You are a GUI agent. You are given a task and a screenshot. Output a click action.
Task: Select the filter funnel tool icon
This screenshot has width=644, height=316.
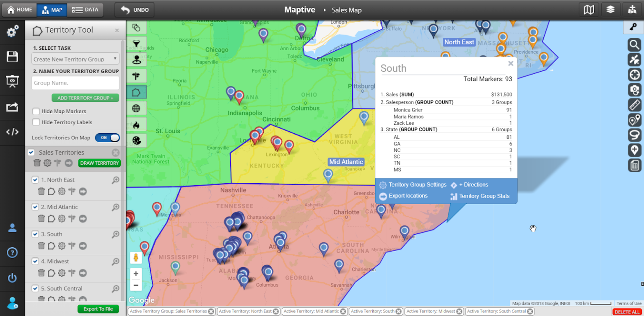[136, 43]
